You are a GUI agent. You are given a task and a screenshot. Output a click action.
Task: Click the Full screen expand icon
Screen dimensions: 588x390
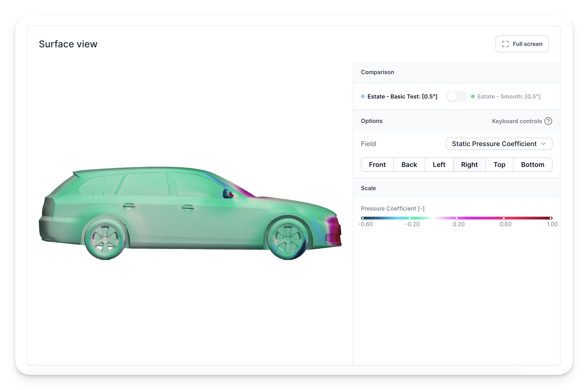tap(505, 44)
